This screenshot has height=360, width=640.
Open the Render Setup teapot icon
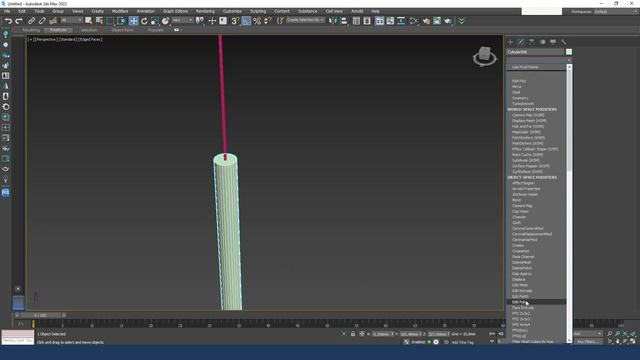pos(426,21)
